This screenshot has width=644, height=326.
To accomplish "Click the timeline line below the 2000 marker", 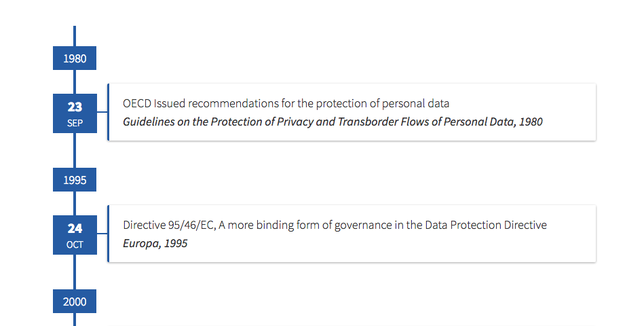I will [75, 320].
